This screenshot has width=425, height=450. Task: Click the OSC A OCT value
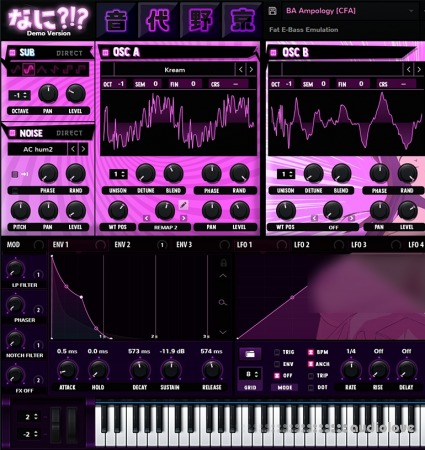pos(121,84)
